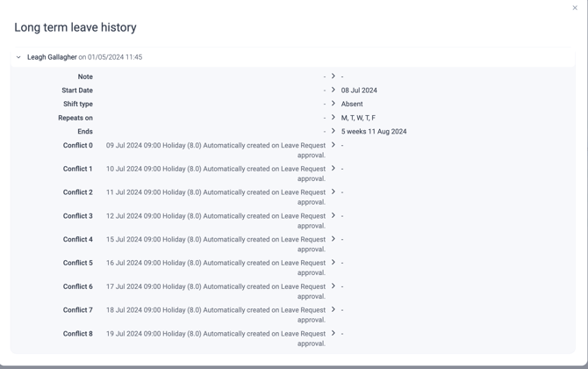
Task: Click the 15 Jul 2024 Holiday conflict text
Action: [x=216, y=244]
